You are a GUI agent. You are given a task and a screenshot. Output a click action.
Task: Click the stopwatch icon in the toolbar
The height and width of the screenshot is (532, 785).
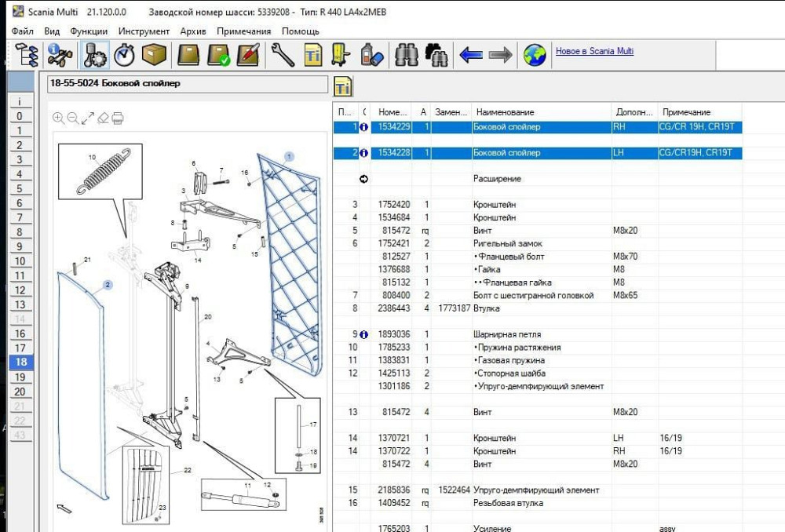coord(125,55)
